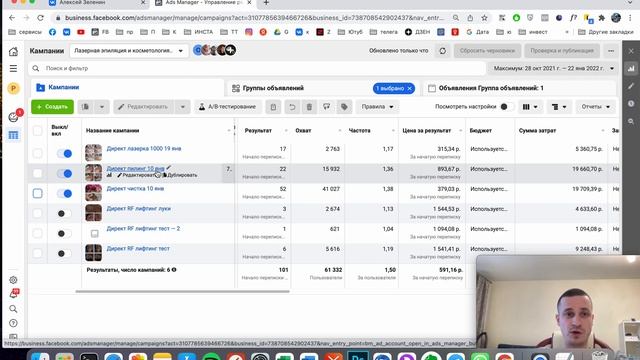Click the clipboard toolbar icon

coord(273,107)
